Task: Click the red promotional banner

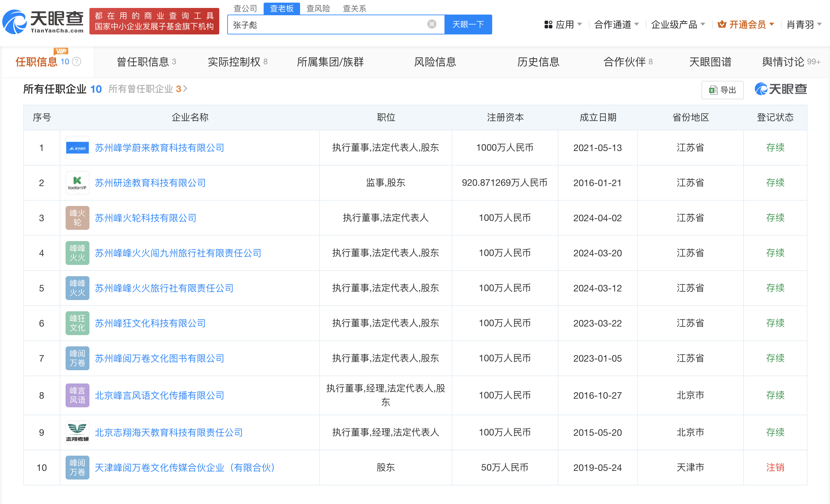Action: pos(154,21)
